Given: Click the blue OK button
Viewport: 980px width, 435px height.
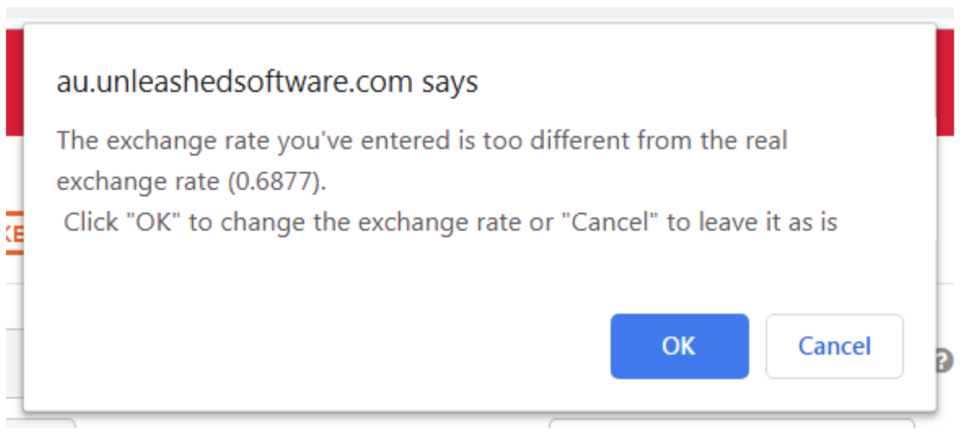Looking at the screenshot, I should (x=679, y=346).
